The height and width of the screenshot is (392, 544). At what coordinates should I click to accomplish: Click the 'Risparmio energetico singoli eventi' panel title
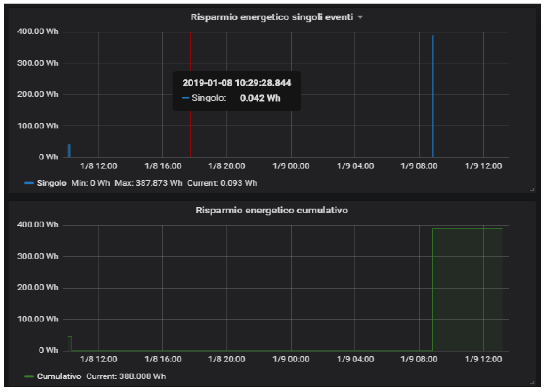pos(272,17)
